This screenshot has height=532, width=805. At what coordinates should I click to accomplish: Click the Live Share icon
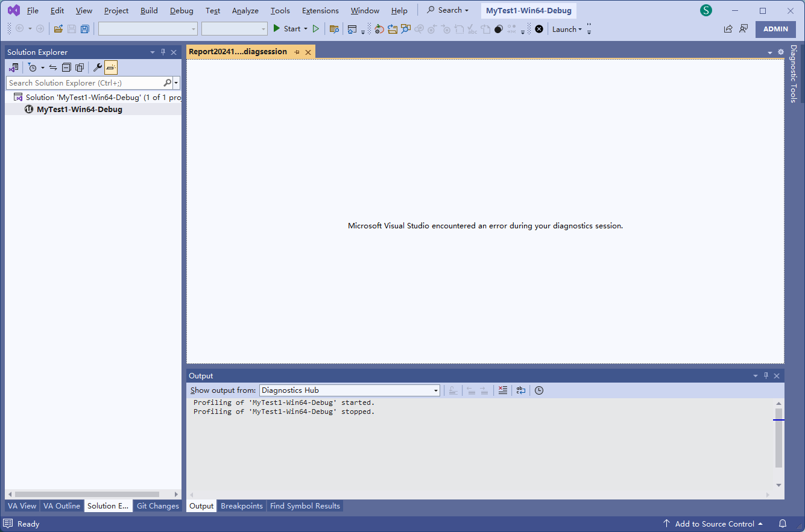728,29
